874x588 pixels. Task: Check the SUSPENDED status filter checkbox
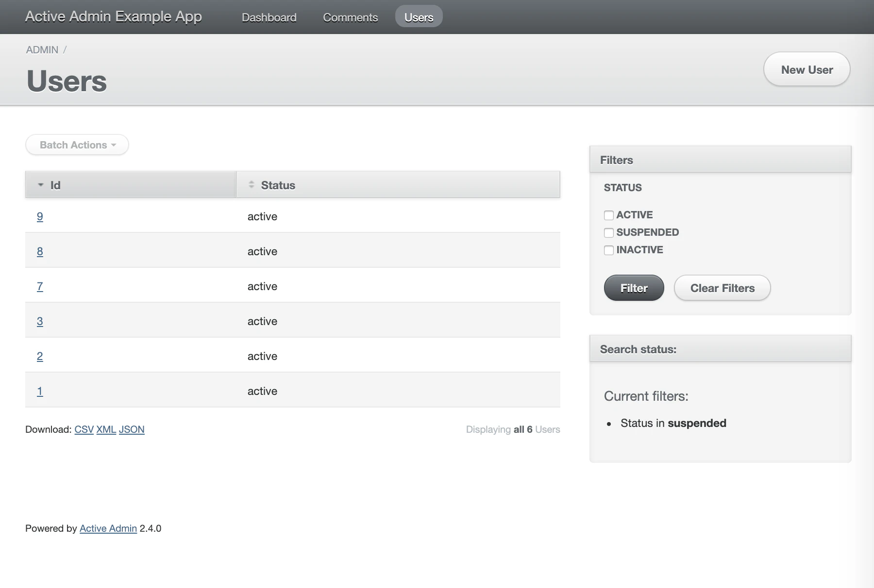(x=608, y=232)
